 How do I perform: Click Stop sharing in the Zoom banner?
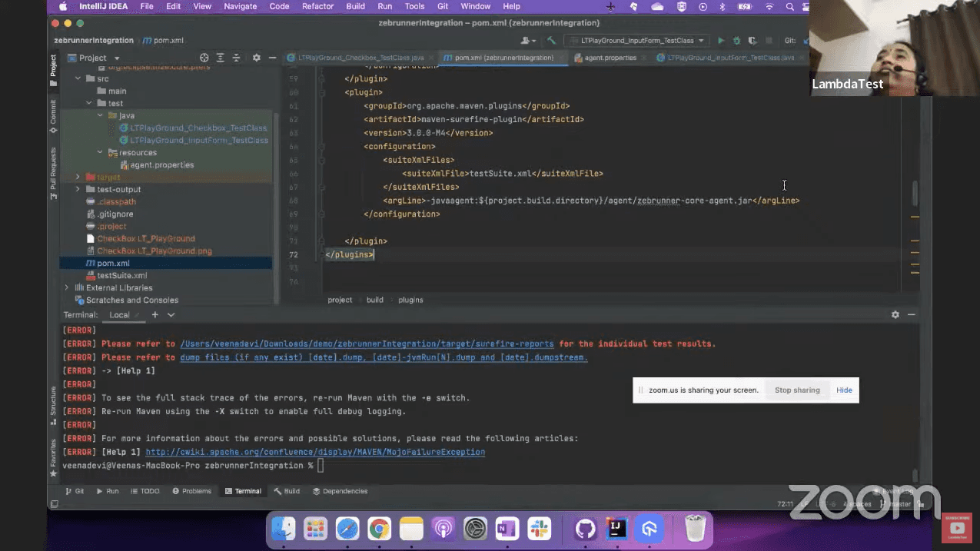coord(797,390)
